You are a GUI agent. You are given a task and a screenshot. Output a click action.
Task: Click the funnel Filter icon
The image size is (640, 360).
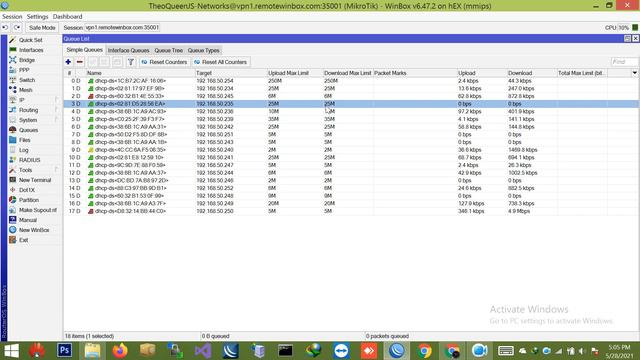coord(131,62)
